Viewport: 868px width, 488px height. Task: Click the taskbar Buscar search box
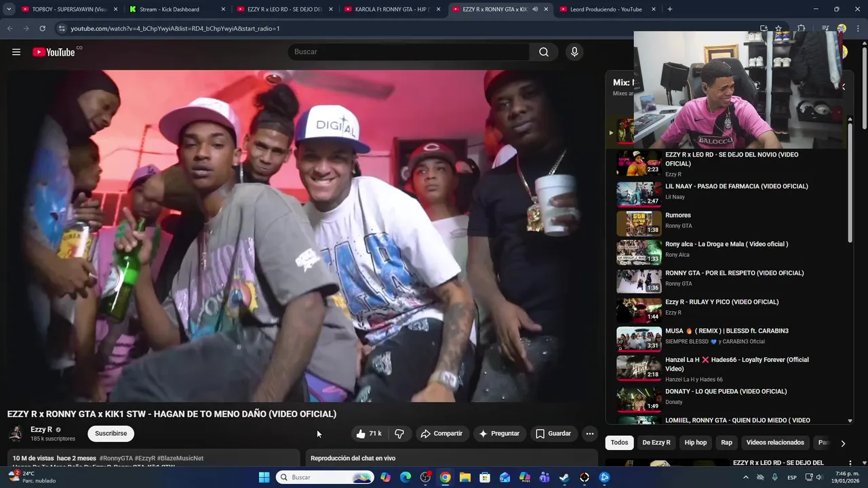point(325,477)
